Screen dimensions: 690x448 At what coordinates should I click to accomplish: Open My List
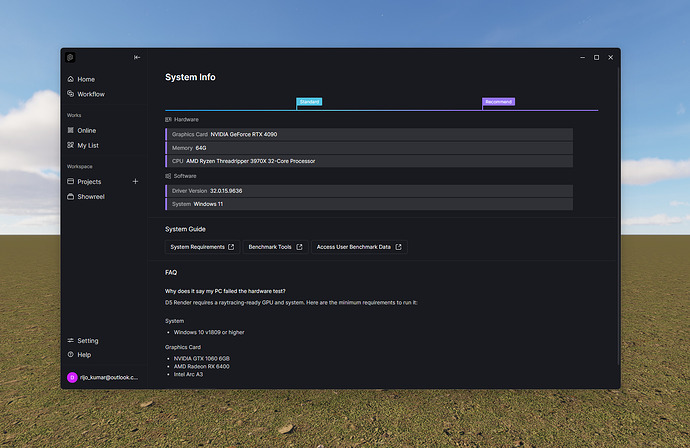pos(88,146)
